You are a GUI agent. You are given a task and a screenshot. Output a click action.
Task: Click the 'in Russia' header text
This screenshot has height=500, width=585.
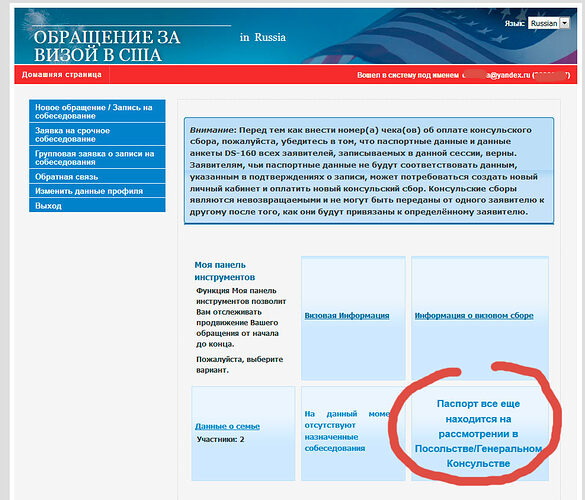pos(263,37)
